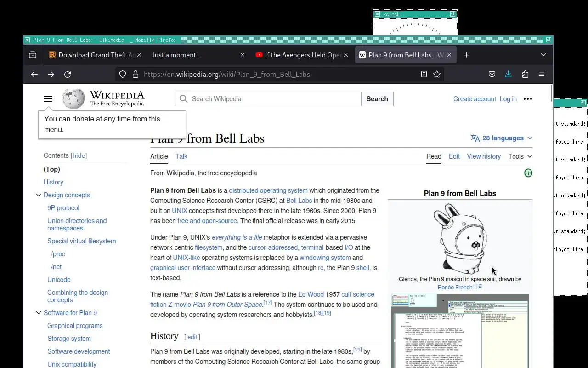Go back to previous page
Image resolution: width=588 pixels, height=368 pixels.
[x=34, y=74]
